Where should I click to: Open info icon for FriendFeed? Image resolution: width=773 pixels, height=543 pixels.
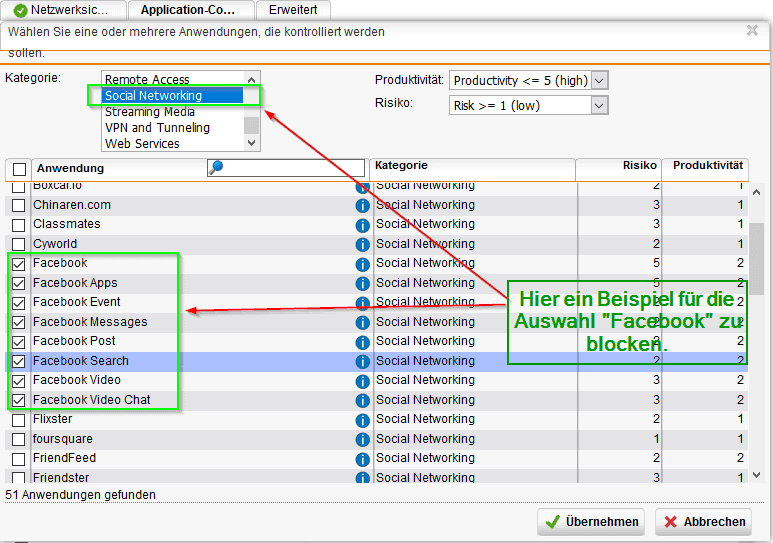(x=362, y=459)
